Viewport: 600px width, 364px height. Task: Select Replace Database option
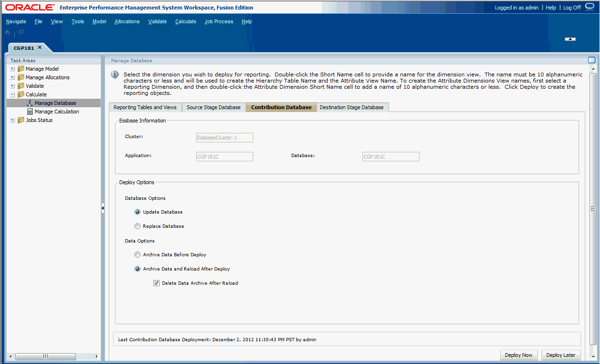[x=137, y=226]
